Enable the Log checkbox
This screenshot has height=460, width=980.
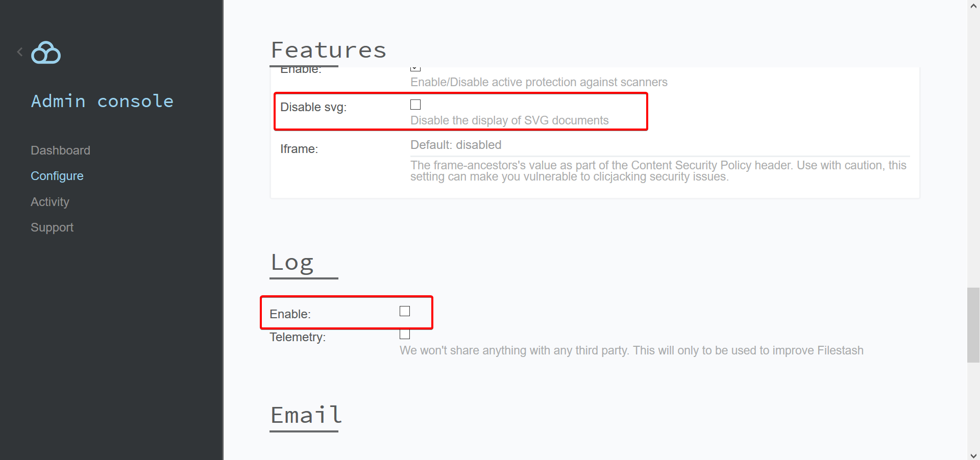[405, 311]
